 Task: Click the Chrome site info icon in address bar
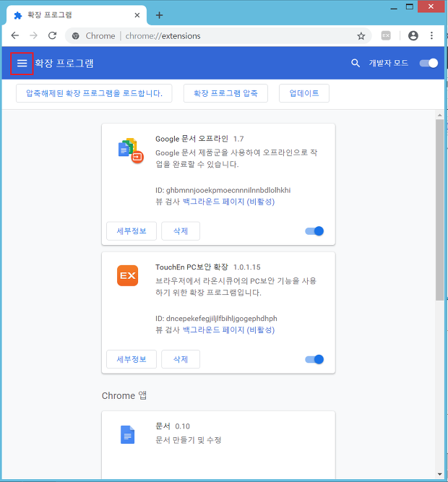coord(76,36)
